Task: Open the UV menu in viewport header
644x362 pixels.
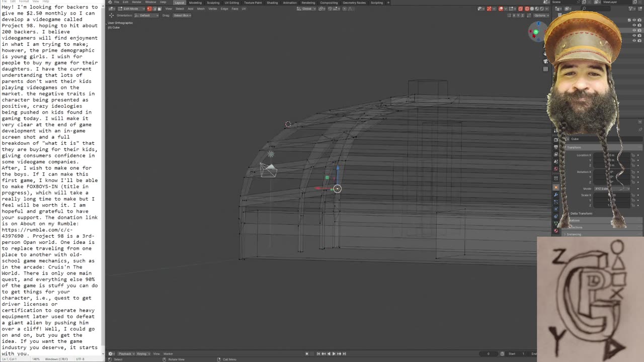Action: tap(244, 9)
